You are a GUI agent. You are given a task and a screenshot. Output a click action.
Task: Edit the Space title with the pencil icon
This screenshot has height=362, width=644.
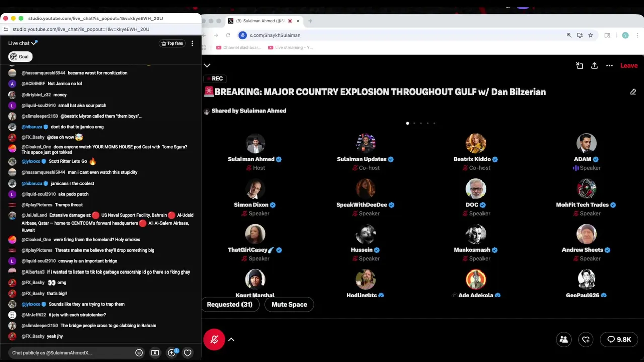tap(633, 92)
